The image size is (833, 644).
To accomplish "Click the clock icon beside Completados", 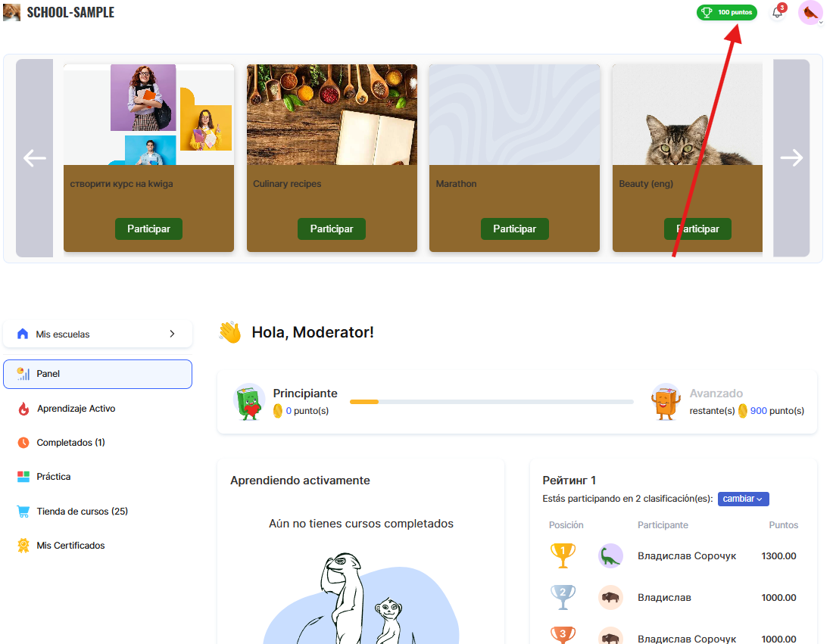I will [x=23, y=442].
